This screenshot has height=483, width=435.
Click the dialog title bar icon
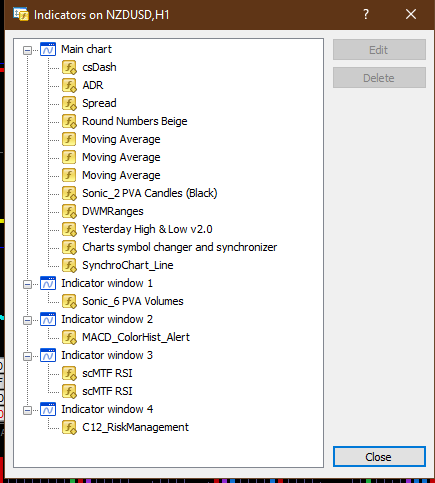pos(21,15)
